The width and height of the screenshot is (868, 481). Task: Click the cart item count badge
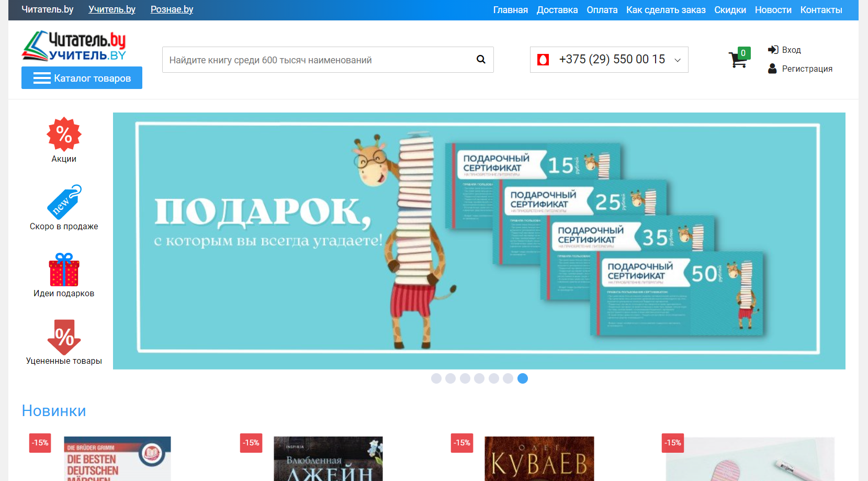[x=743, y=53]
